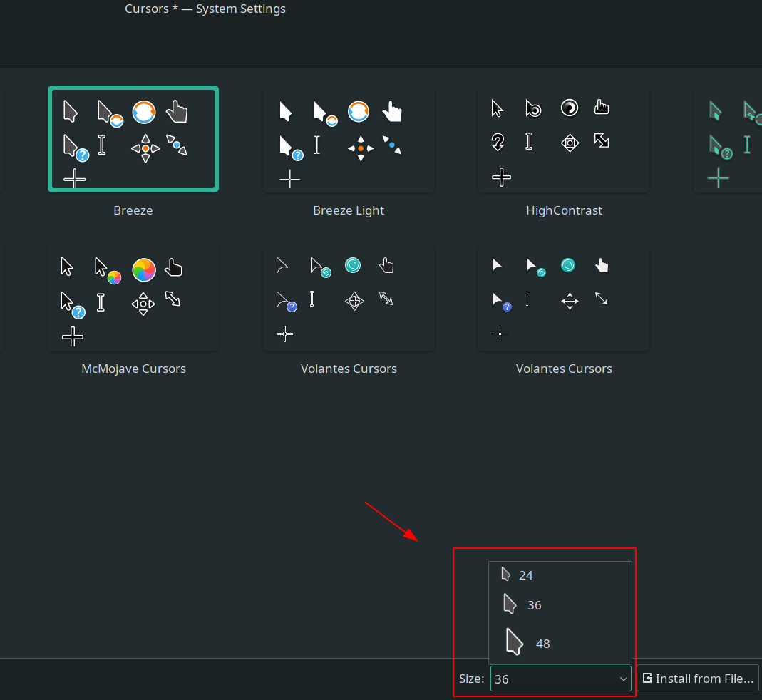Click the Install from File button
The image size is (762, 700).
[698, 679]
